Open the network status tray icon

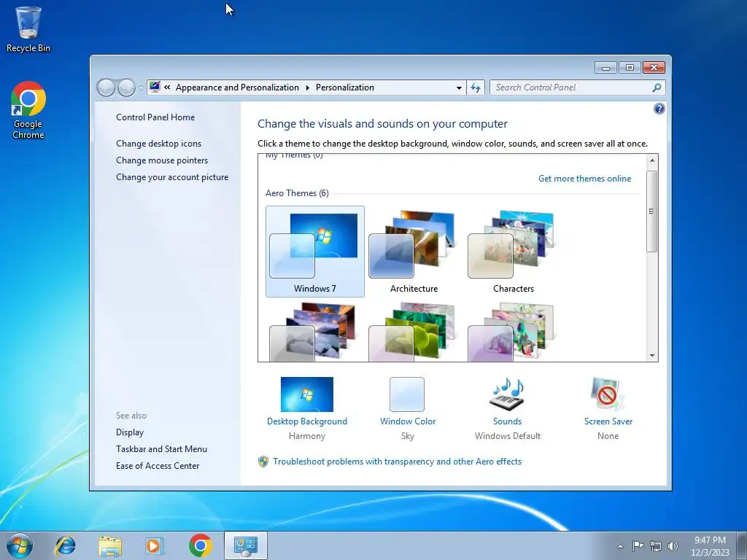[x=656, y=546]
